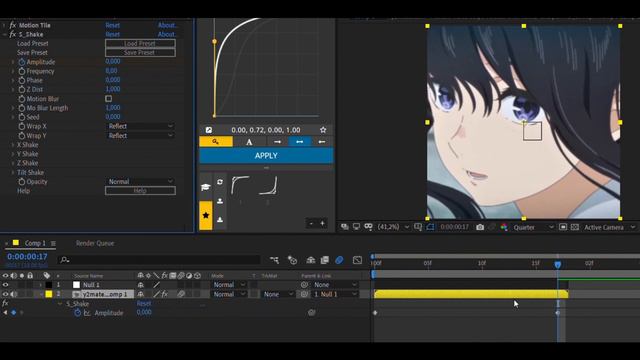Select the double-arrow ease direction in Flow
The height and width of the screenshot is (360, 640).
click(300, 142)
